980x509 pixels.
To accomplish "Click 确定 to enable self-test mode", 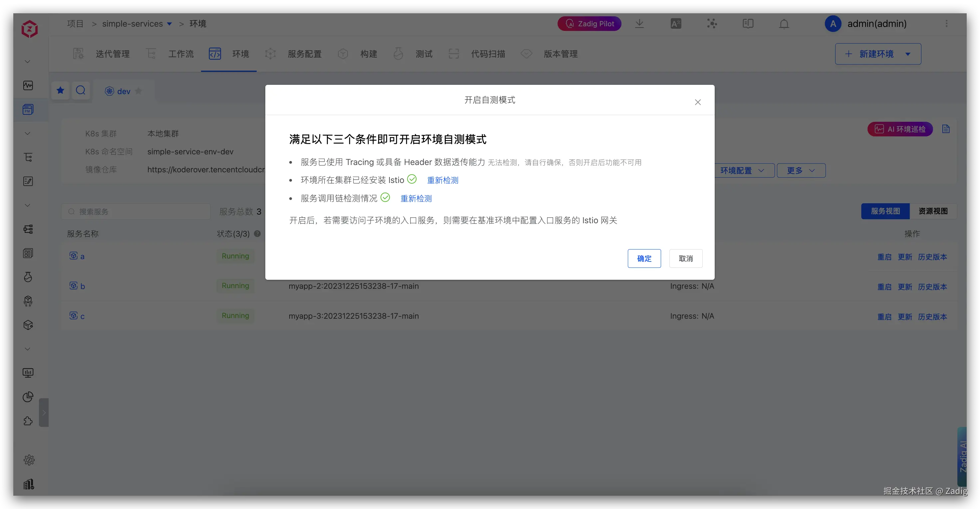I will 644,258.
